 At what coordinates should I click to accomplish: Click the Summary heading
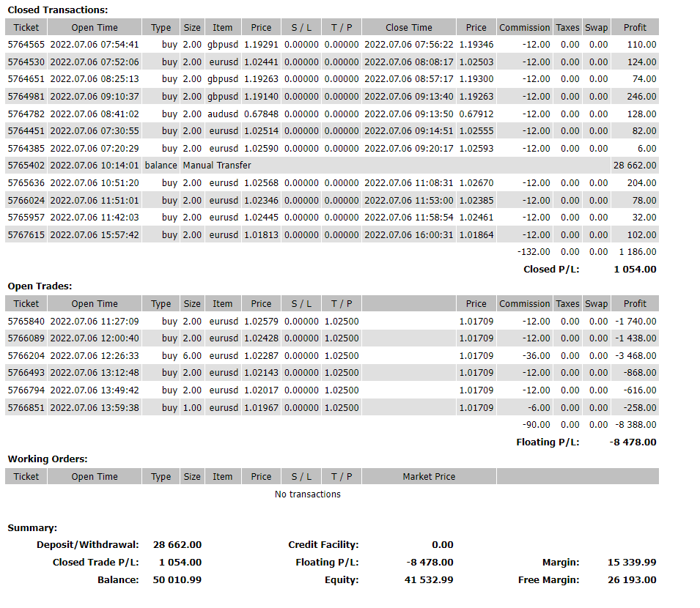point(32,528)
